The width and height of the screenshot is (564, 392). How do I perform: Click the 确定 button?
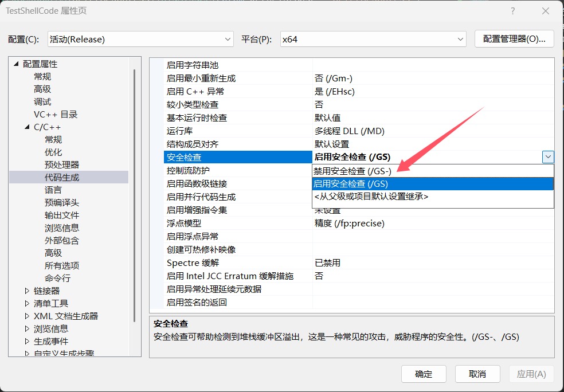424,374
